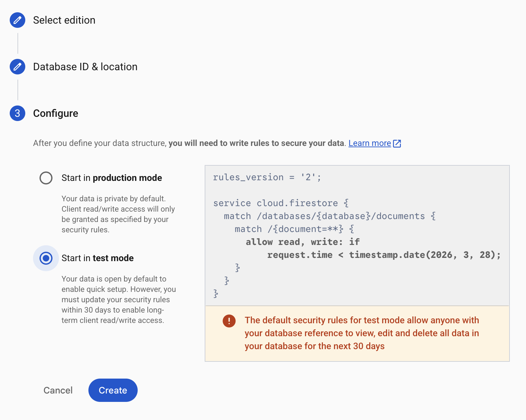Open the Learn more link

point(370,143)
